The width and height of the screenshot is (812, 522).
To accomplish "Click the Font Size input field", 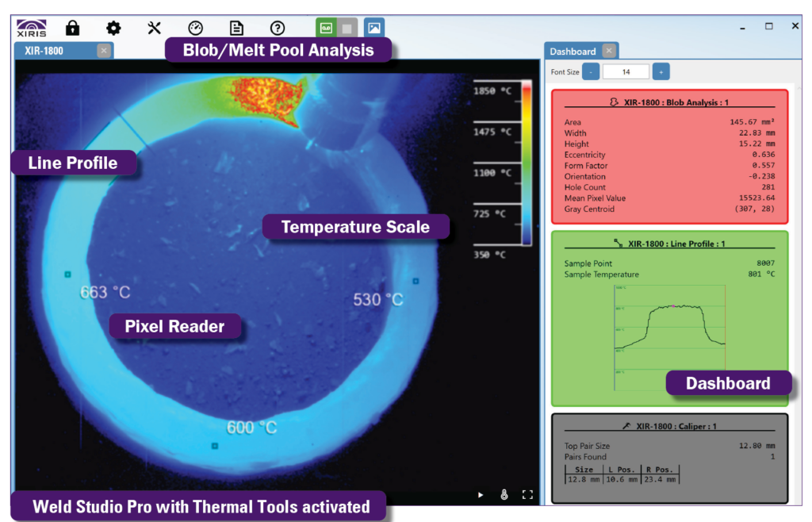I will [x=626, y=72].
